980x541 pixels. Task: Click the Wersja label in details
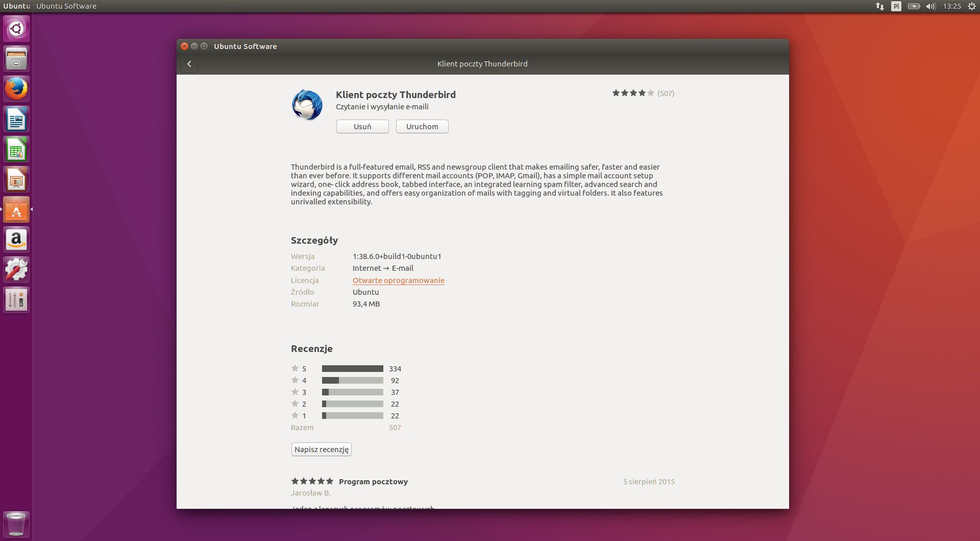click(x=303, y=256)
